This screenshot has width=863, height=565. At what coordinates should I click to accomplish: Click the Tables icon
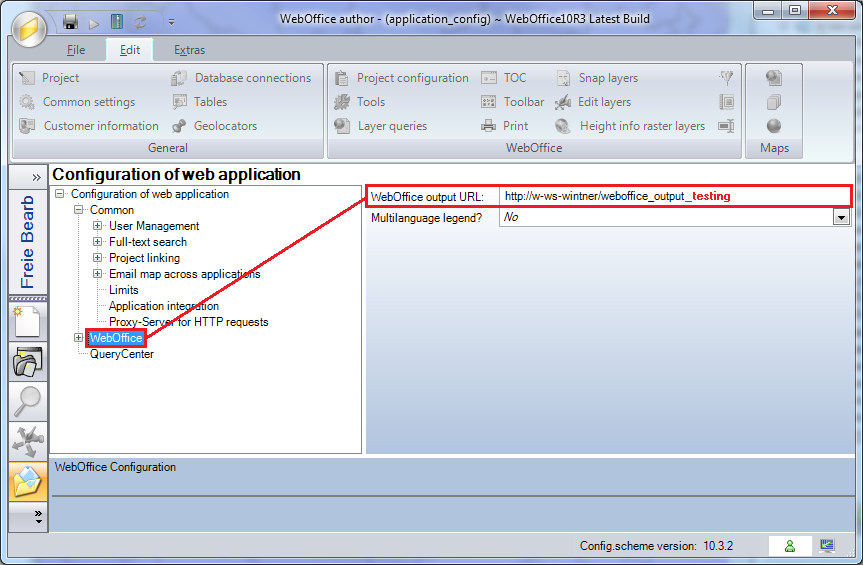pos(179,102)
